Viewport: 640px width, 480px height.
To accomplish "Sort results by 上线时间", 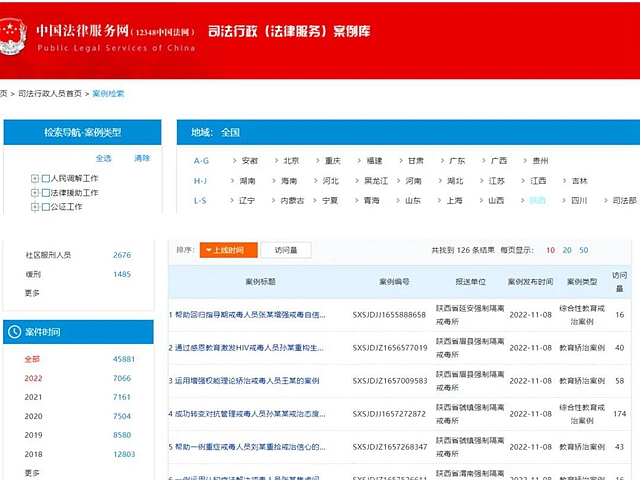I will coord(229,250).
